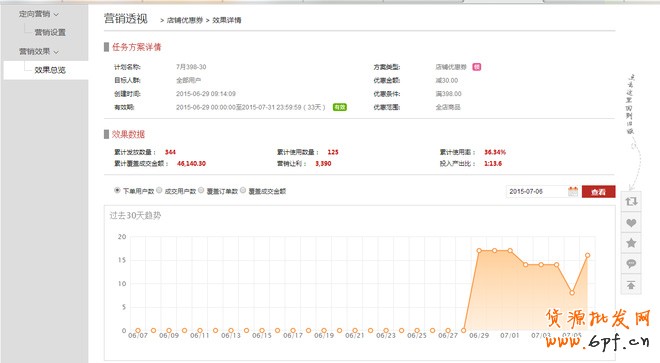Screen dimensions: 660x363
Task: Click the star (favorite) icon
Action: 631,243
